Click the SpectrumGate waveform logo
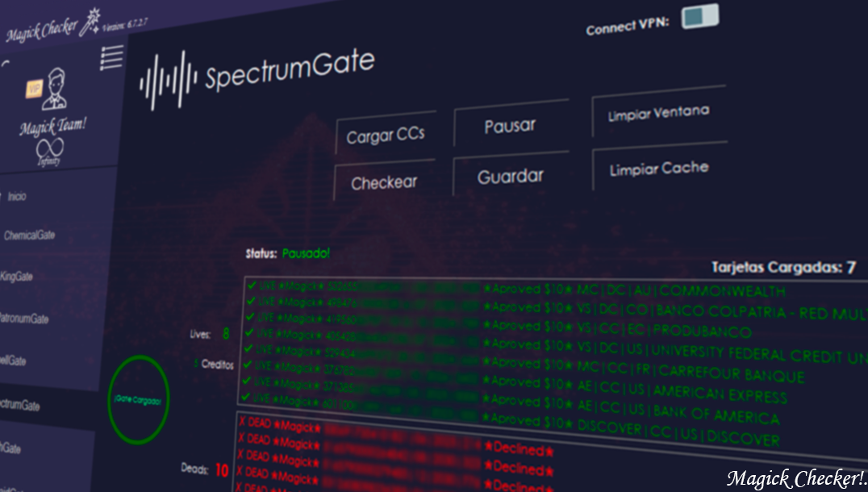 [169, 81]
